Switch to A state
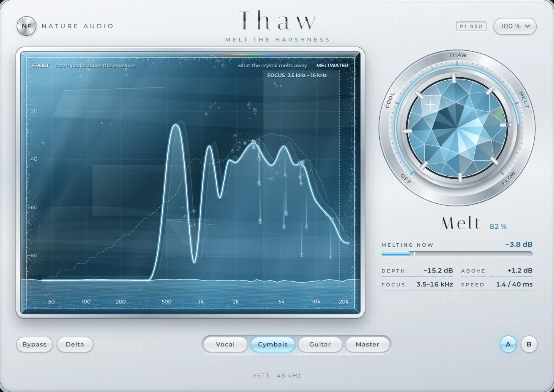Screen dimensions: 554x392 (508, 344)
